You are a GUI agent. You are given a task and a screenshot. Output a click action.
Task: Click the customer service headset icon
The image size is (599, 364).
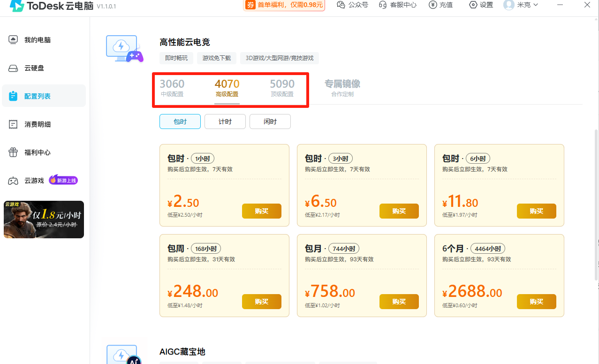point(382,5)
